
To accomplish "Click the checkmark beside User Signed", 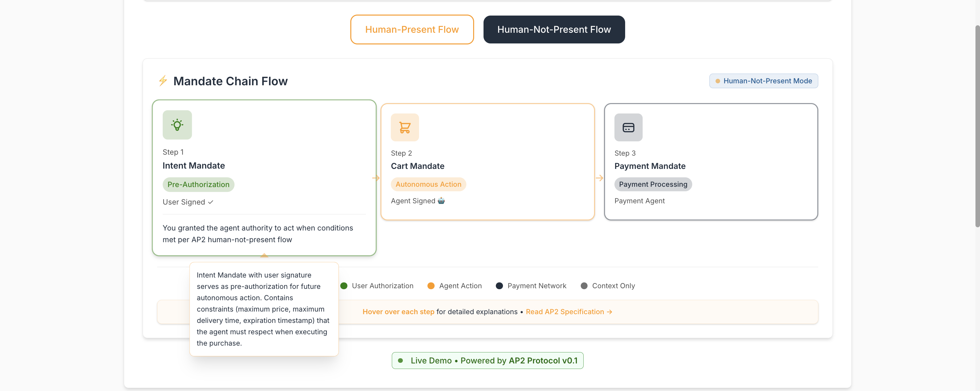I will 210,202.
